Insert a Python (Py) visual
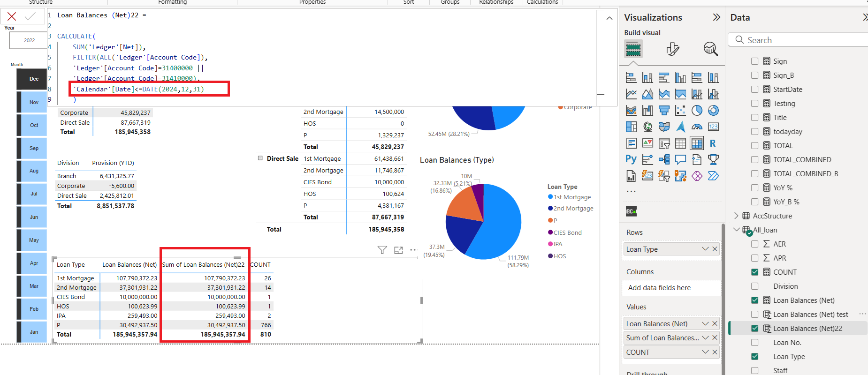Screen dimensions: 868x375 point(631,159)
